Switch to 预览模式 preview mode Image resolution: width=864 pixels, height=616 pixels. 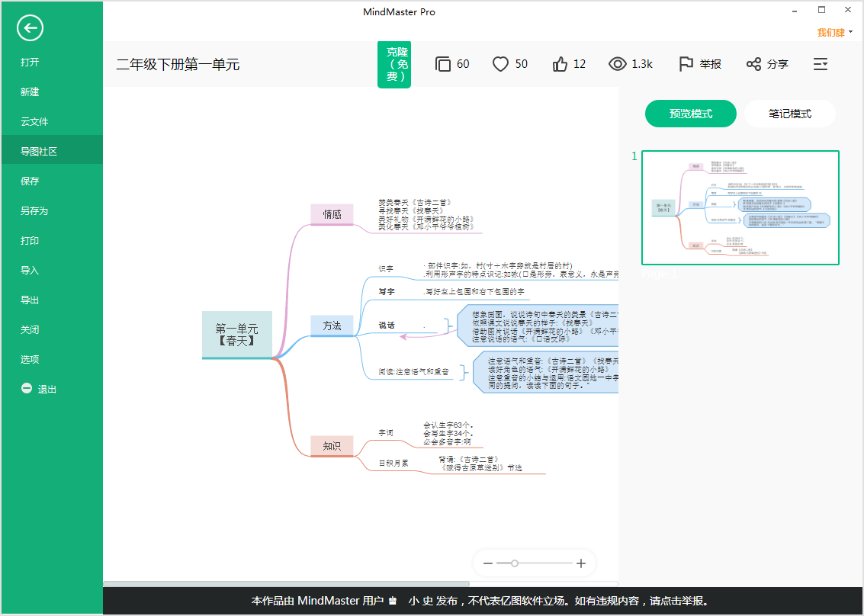tap(690, 114)
